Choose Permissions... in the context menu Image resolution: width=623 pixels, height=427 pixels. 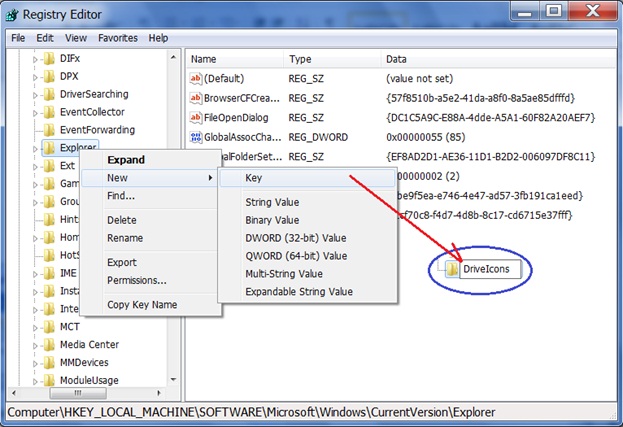150,280
